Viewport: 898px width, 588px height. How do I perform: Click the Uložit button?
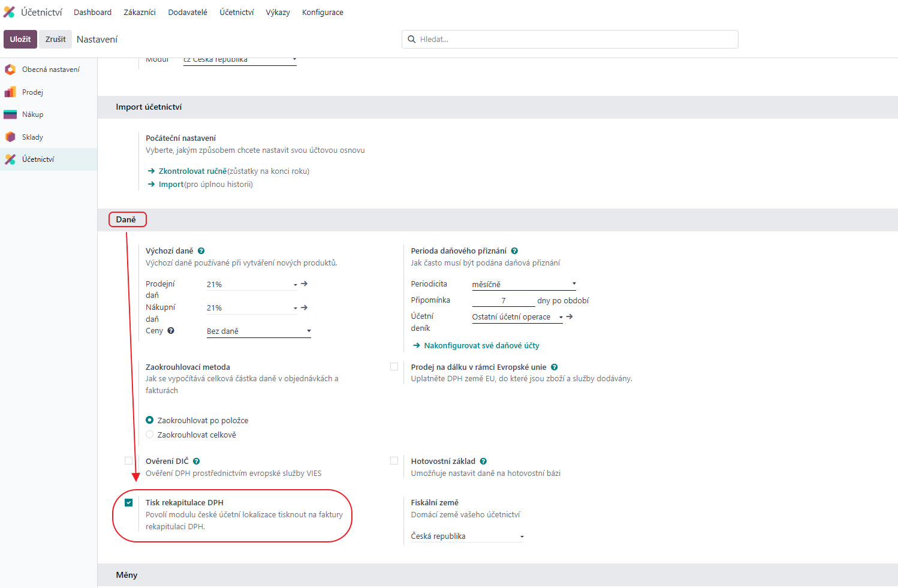point(20,39)
